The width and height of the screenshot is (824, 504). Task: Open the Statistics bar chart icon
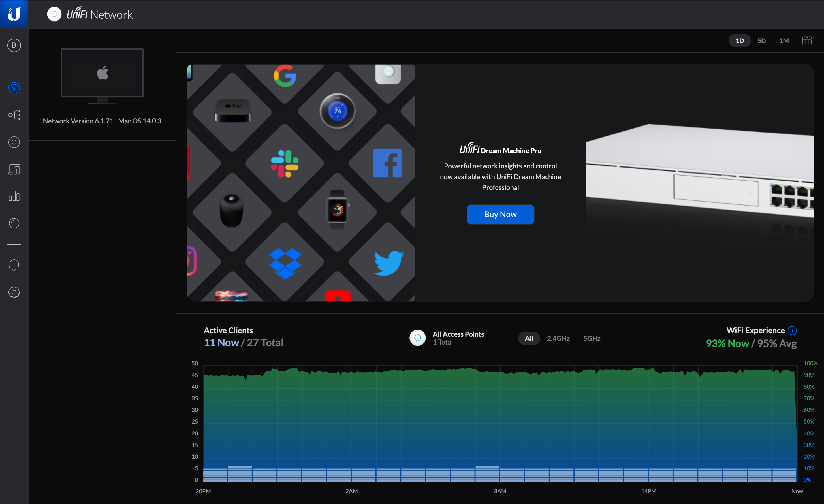point(14,196)
